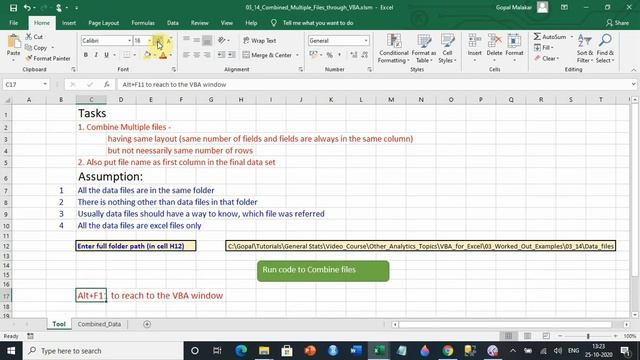Click the Paste clipboard icon
The width and height of the screenshot is (640, 360).
13,42
